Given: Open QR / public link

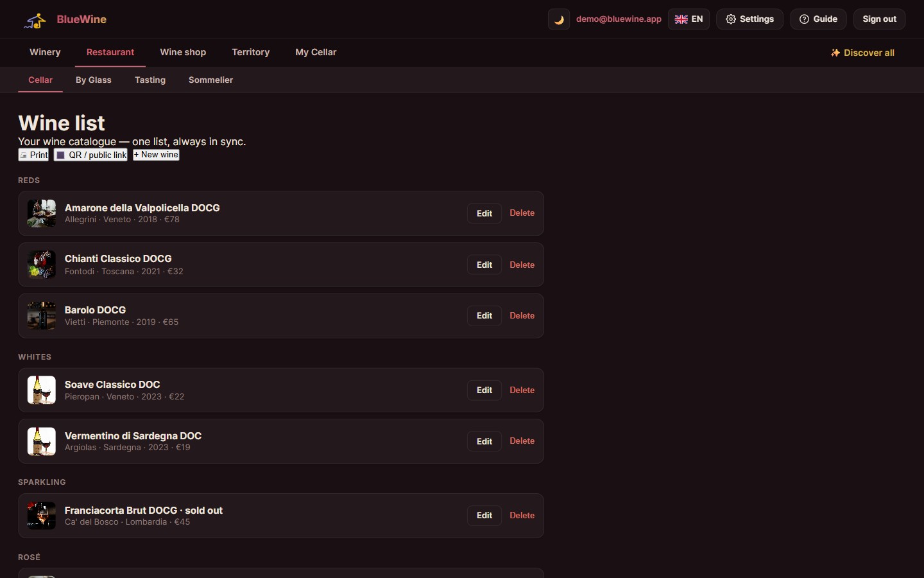Looking at the screenshot, I should (91, 155).
